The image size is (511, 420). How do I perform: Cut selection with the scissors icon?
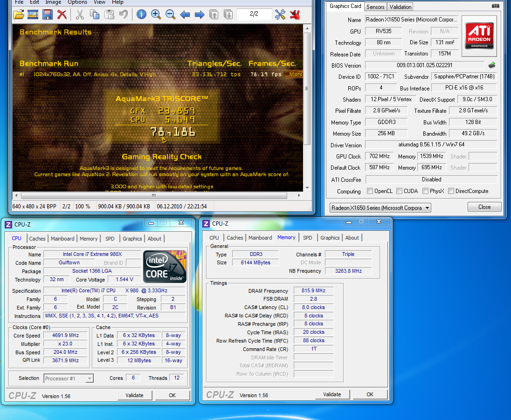click(80, 14)
